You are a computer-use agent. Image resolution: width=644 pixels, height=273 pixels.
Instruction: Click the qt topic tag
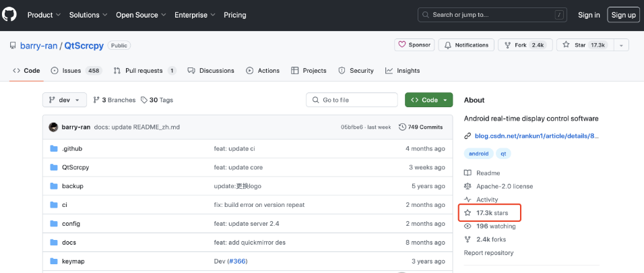(503, 154)
